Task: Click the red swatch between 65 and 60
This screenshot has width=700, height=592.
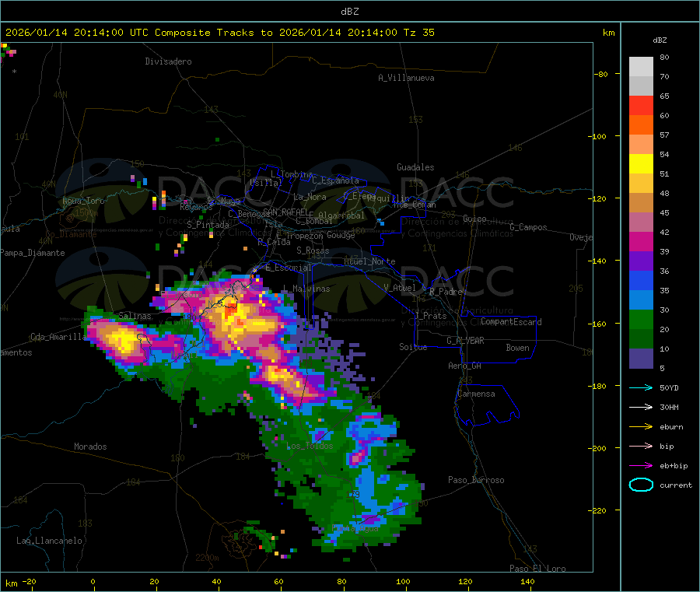Action: (x=641, y=105)
